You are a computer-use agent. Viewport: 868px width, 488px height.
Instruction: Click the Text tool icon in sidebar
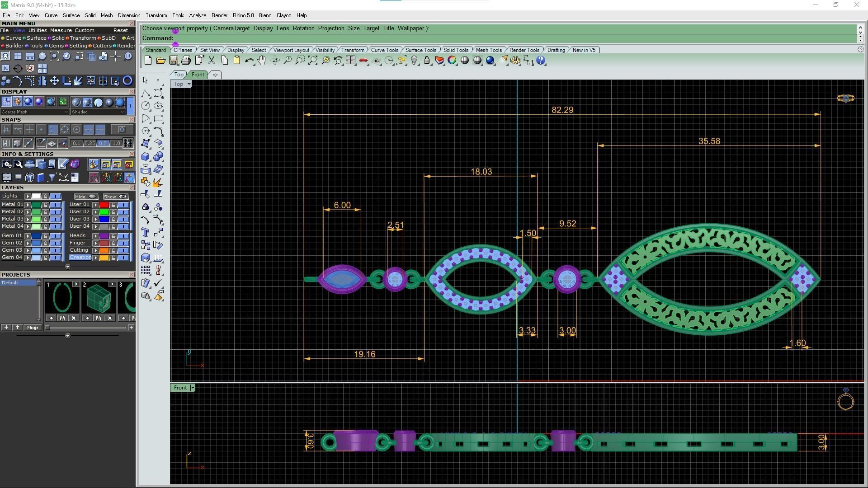pos(146,233)
